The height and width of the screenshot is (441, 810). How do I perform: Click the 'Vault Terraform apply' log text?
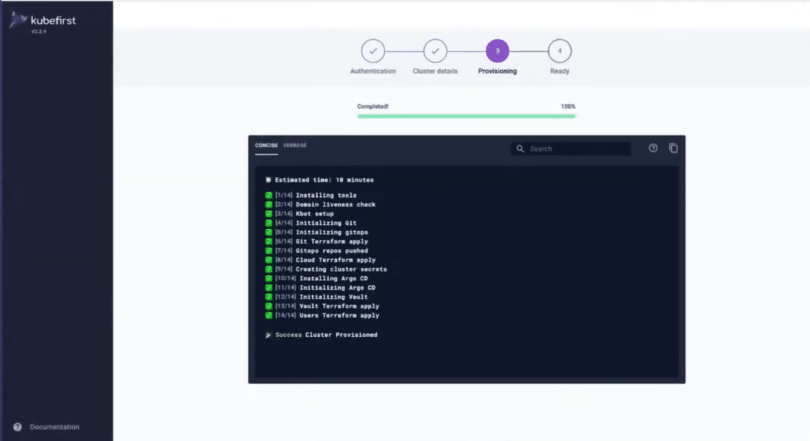pos(339,306)
